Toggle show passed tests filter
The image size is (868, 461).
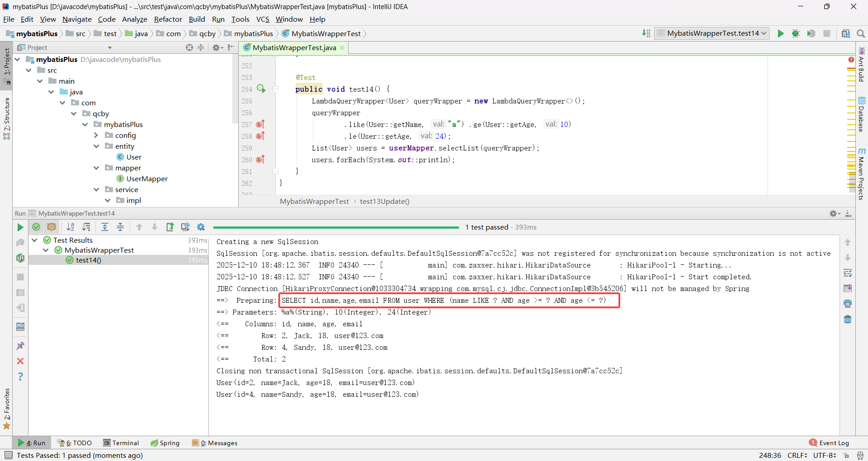pos(36,227)
